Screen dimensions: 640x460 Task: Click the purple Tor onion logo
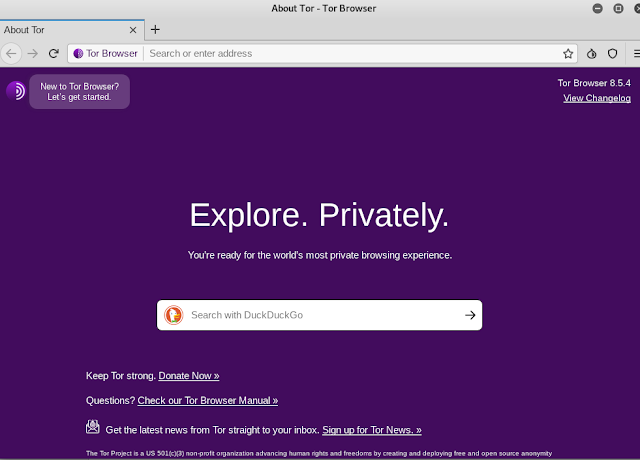pyautogui.click(x=16, y=91)
